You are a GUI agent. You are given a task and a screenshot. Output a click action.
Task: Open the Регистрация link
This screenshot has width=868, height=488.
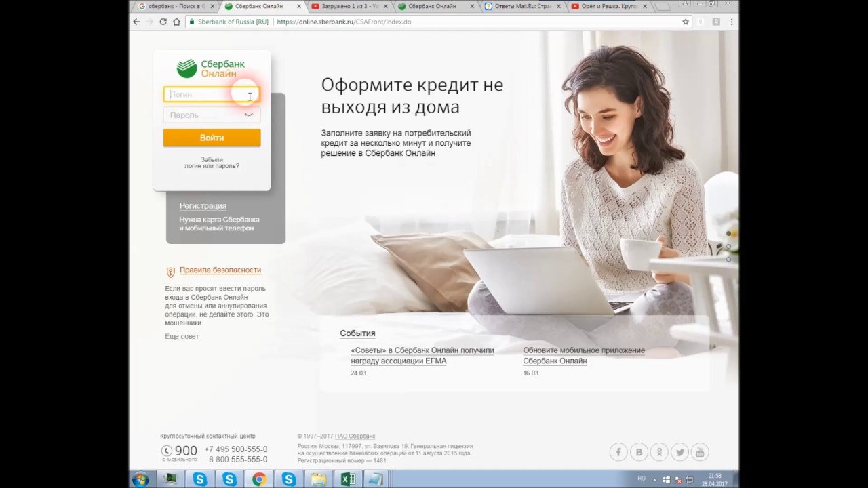pyautogui.click(x=203, y=206)
